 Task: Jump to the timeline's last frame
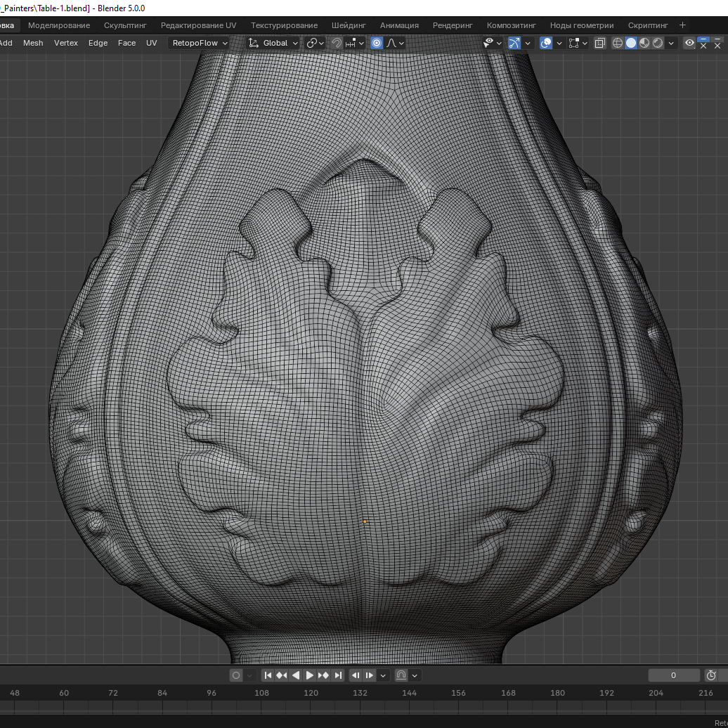pos(338,675)
